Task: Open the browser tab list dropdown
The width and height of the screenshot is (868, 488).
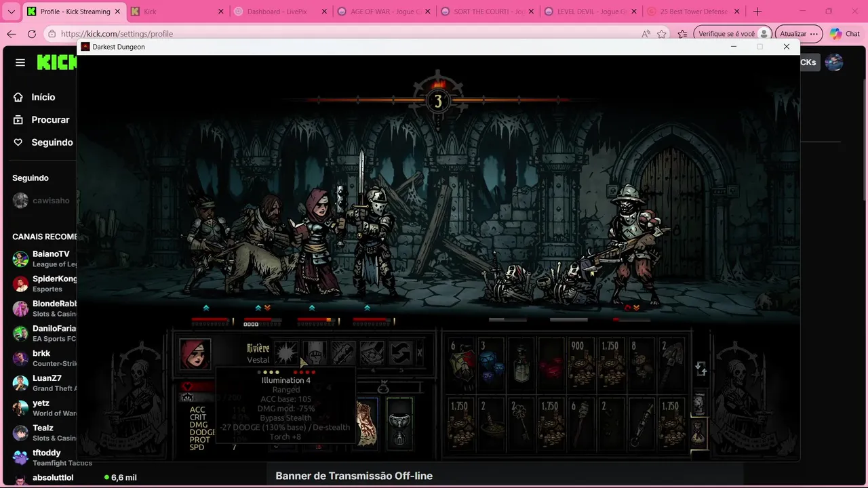Action: 11,12
